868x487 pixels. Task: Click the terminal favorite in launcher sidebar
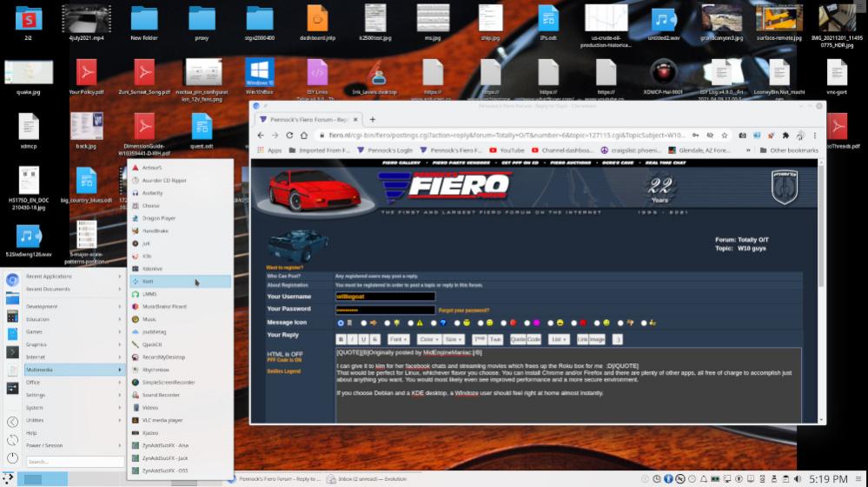pyautogui.click(x=12, y=352)
